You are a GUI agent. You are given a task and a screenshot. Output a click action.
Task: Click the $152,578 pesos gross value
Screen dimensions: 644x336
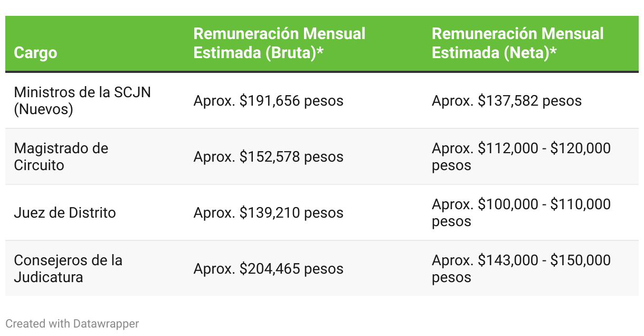[291, 157]
